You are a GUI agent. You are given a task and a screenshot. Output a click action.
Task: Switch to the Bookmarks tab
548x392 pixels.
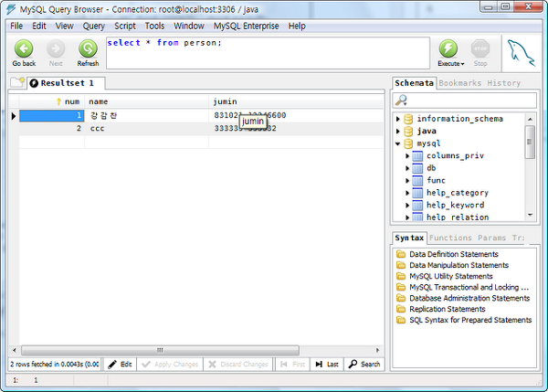pos(460,83)
